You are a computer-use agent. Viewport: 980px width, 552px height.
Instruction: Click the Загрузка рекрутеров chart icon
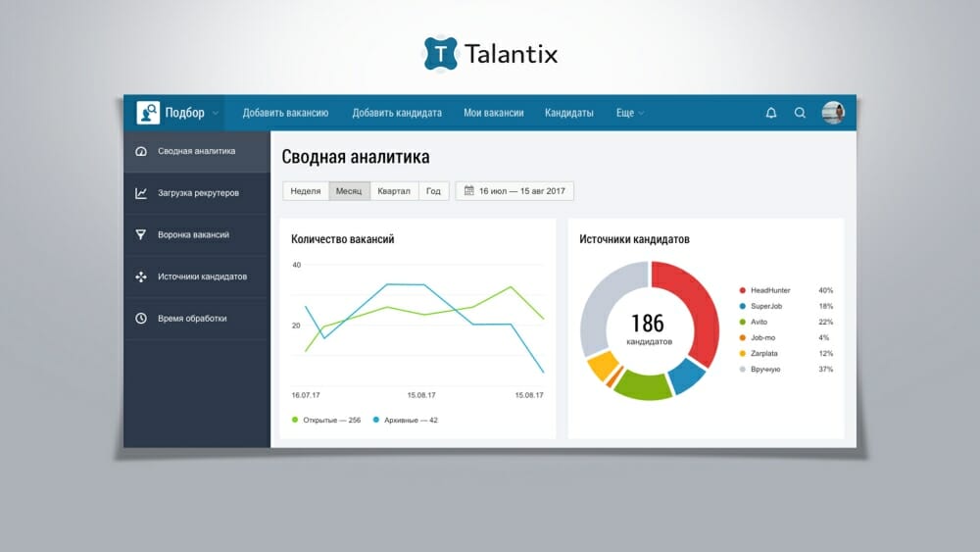coord(141,193)
